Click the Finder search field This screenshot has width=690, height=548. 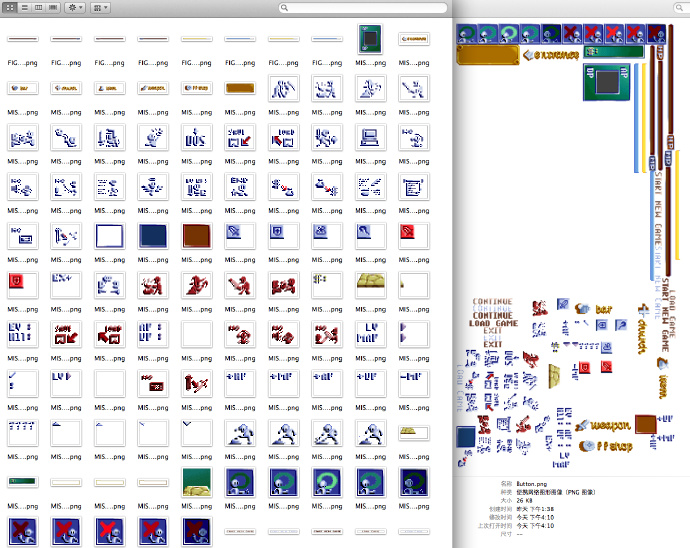[363, 7]
